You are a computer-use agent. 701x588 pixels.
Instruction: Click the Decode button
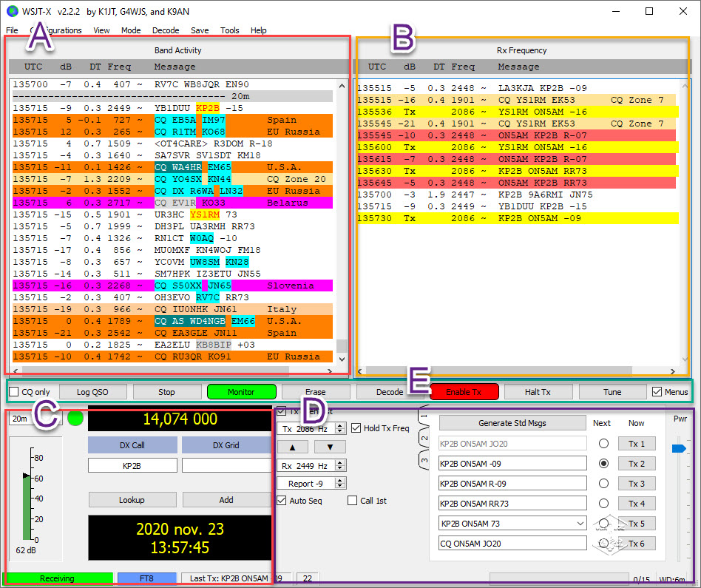click(390, 392)
